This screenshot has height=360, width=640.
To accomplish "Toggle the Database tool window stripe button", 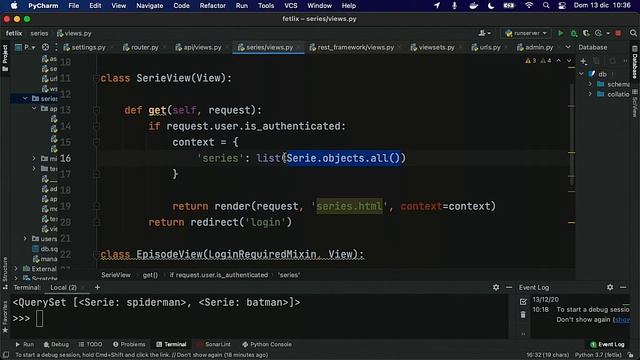I will (x=635, y=61).
